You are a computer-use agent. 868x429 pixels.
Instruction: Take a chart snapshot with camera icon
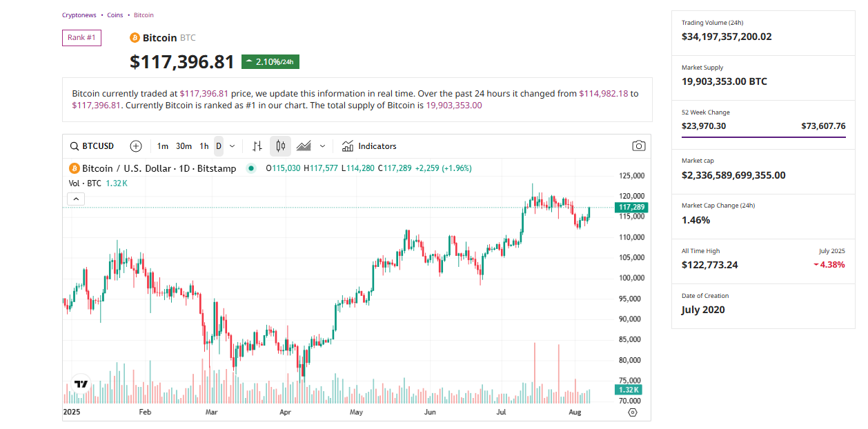[638, 146]
